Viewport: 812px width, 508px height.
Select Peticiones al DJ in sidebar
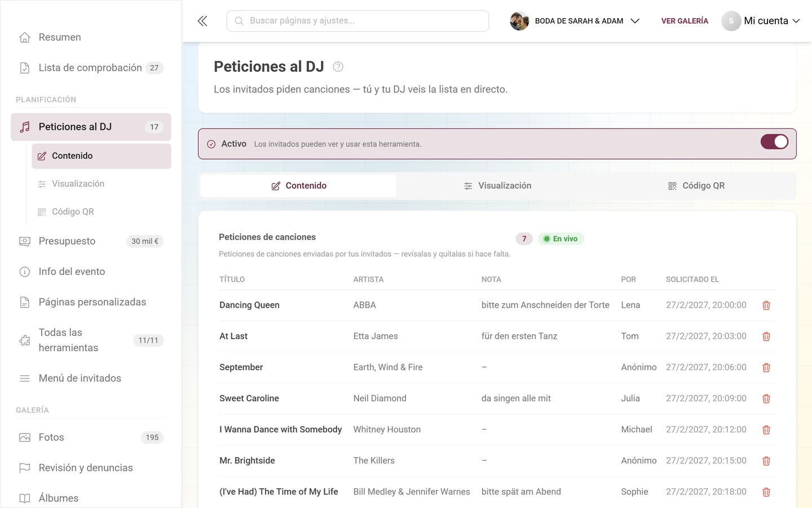point(91,127)
